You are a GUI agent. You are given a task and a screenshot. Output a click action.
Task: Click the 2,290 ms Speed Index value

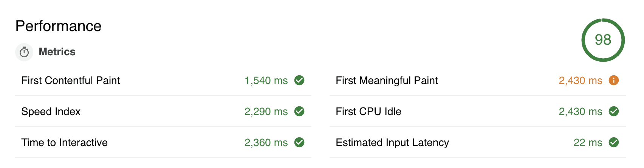[x=266, y=112]
